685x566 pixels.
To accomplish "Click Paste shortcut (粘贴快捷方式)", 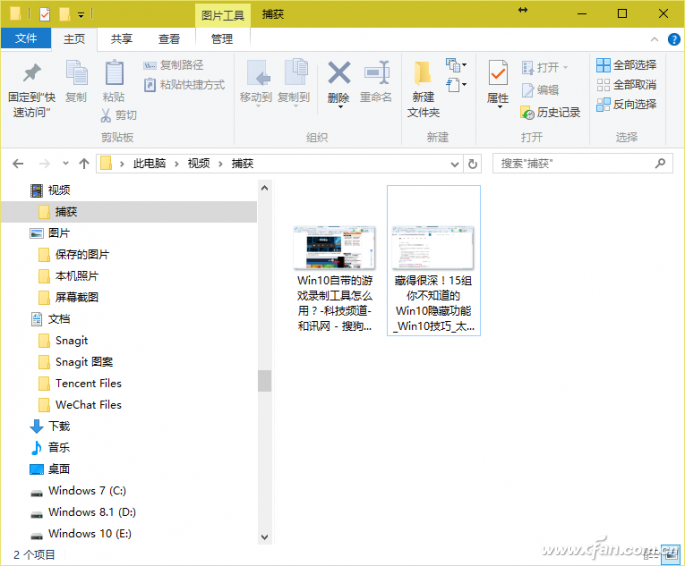I will [x=184, y=85].
